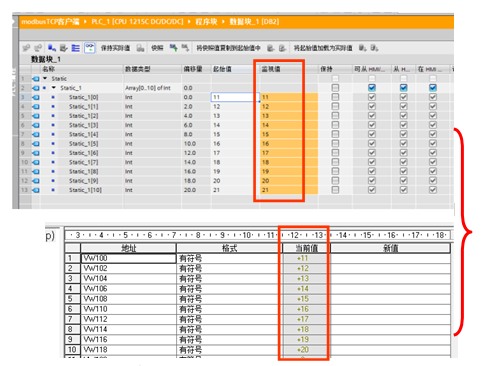The width and height of the screenshot is (484, 366).
Task: Click the 偏移量 column header
Action: pos(196,69)
